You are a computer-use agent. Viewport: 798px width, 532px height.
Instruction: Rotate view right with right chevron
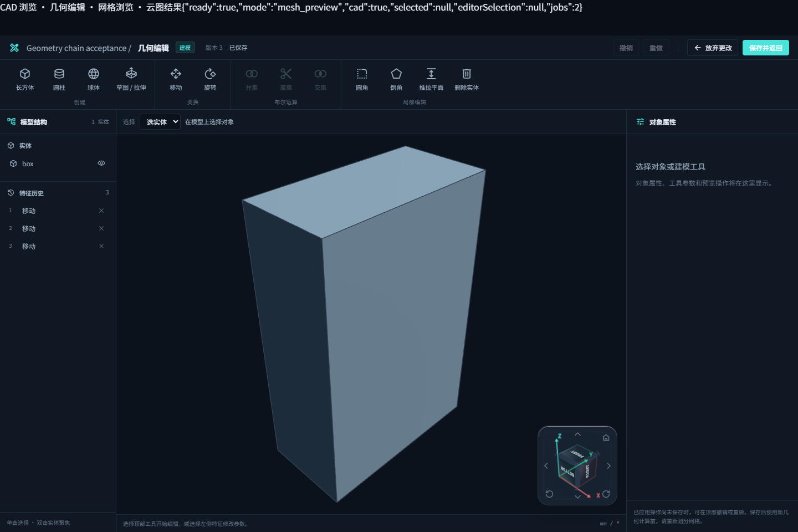pyautogui.click(x=608, y=465)
